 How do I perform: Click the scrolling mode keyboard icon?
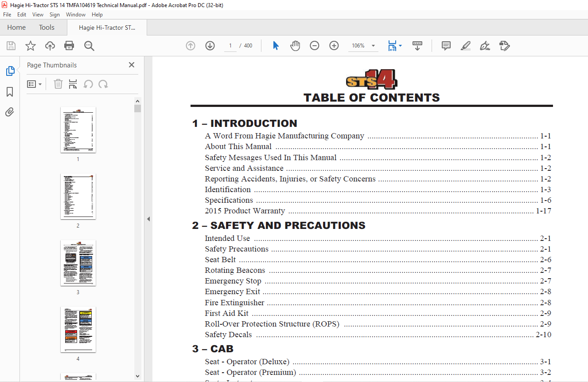417,46
